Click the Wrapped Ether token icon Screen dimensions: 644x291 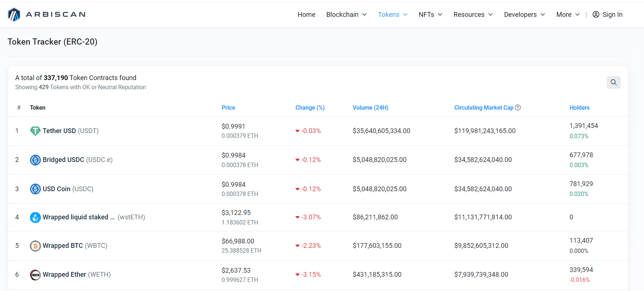click(35, 275)
